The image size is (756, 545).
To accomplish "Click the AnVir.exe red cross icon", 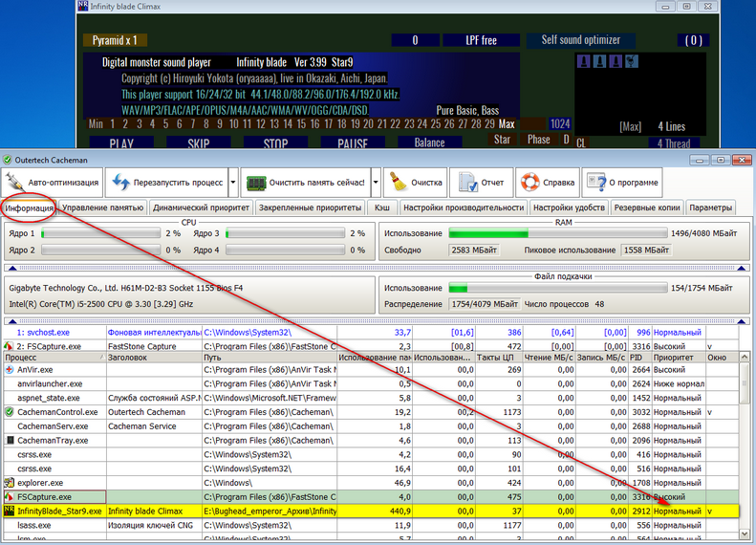I will (x=10, y=370).
